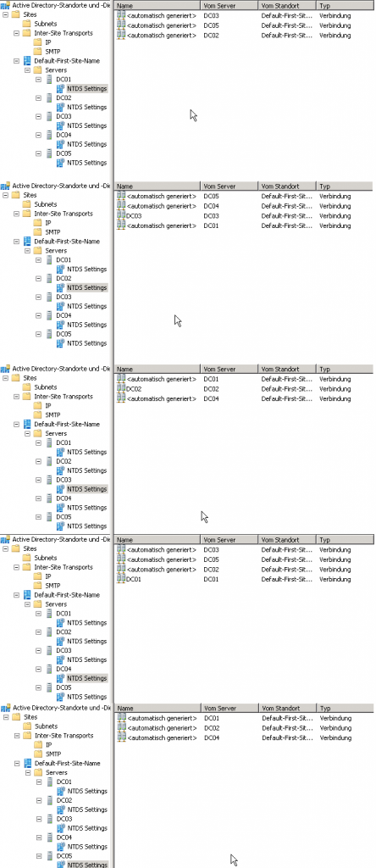Select the highlighted NTDS Settings icon under DC02
The image size is (376, 868).
[x=61, y=288]
